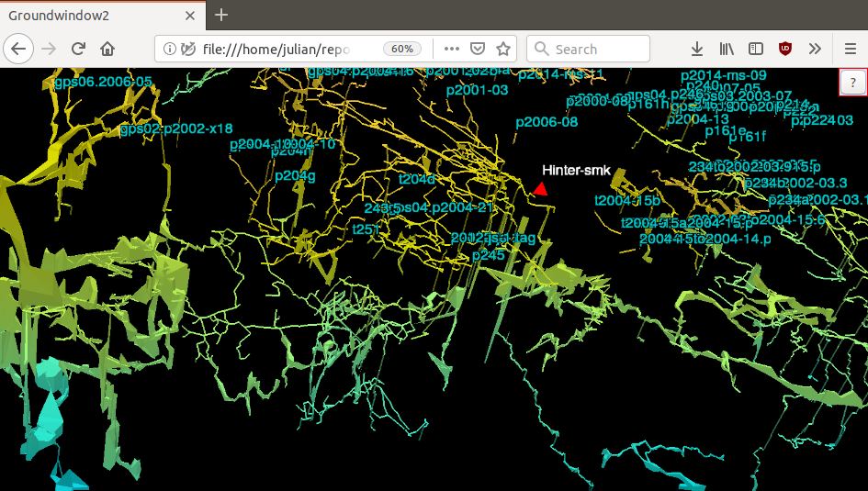
Task: Click the p2006-08 label
Action: [x=547, y=122]
